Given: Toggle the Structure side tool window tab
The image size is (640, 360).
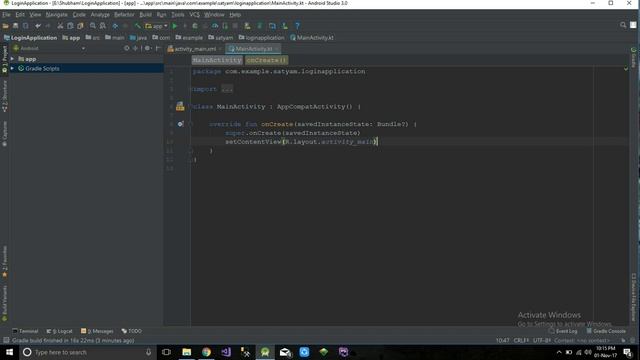Looking at the screenshot, I should pos(4,96).
